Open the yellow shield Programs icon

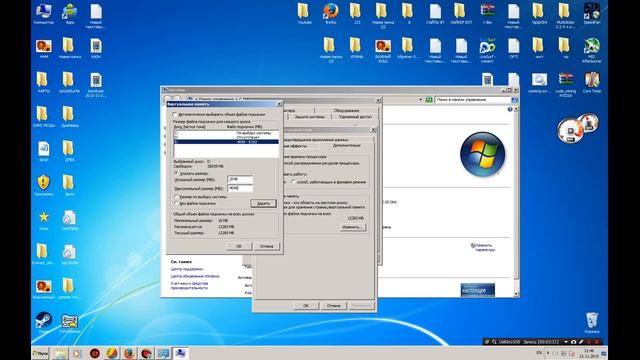(x=44, y=184)
